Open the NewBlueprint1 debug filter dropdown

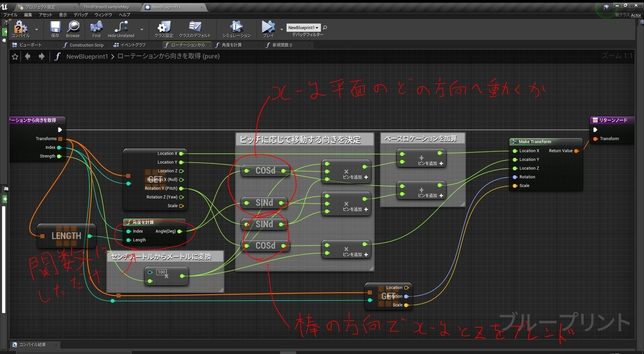click(x=304, y=27)
